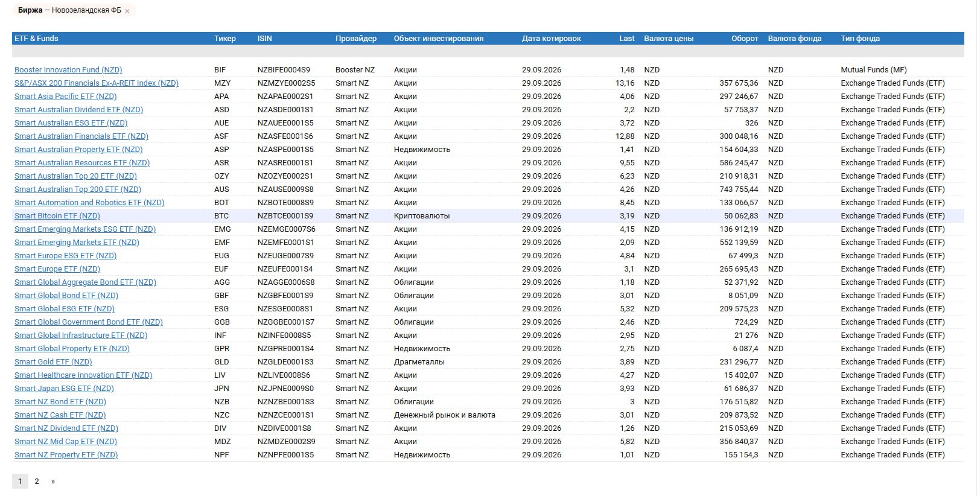The height and width of the screenshot is (496, 980).
Task: Open Booster Innovation Fund (NZD) link
Action: click(68, 70)
